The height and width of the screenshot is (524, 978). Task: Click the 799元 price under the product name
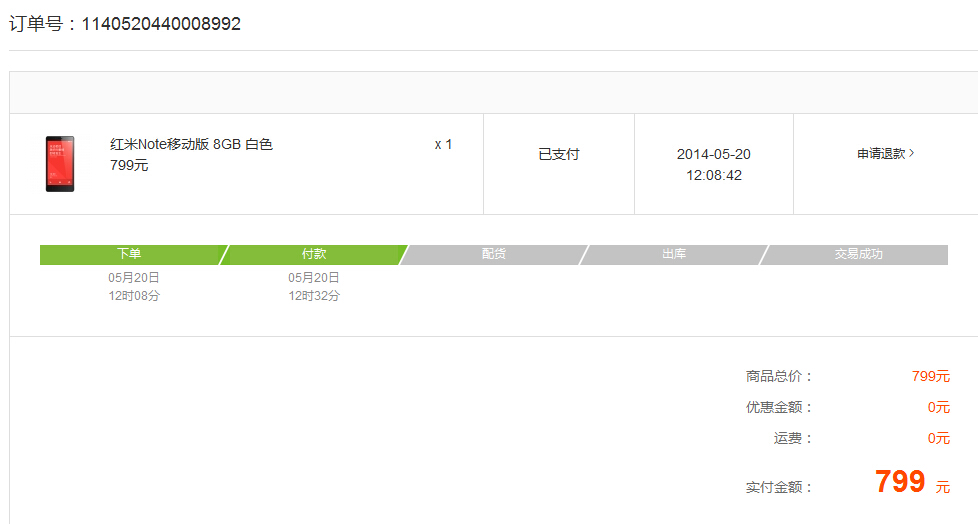tap(129, 165)
